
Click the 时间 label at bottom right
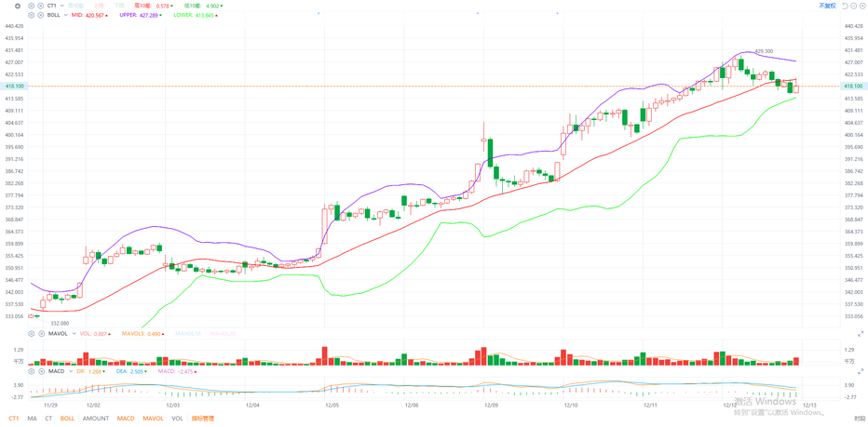click(859, 419)
